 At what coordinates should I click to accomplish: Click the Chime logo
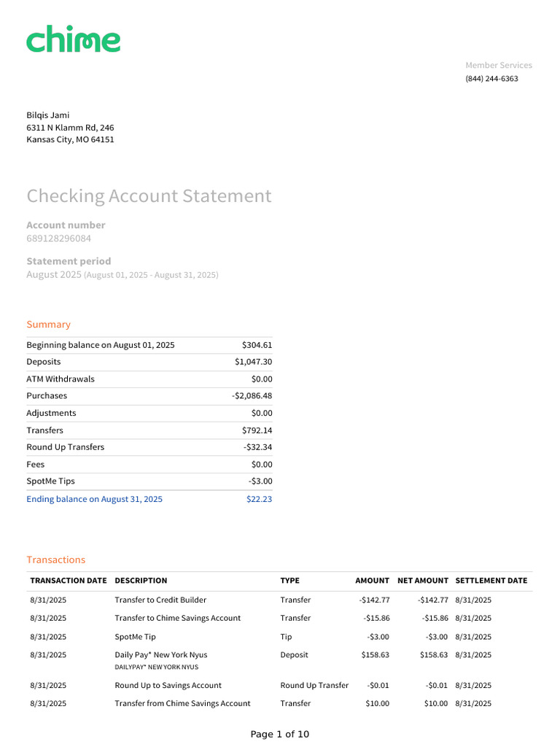[74, 39]
